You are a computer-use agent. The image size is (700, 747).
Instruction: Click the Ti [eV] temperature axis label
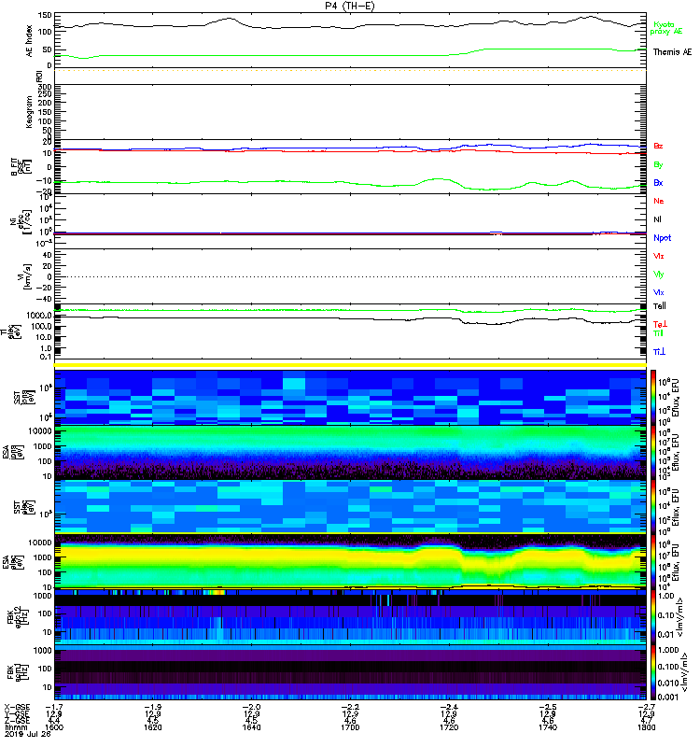pos(12,331)
